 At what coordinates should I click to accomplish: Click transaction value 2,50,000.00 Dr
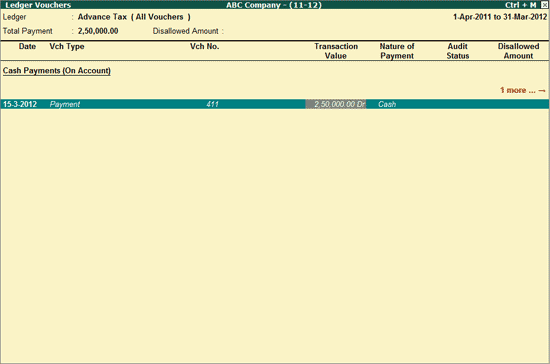pyautogui.click(x=336, y=104)
